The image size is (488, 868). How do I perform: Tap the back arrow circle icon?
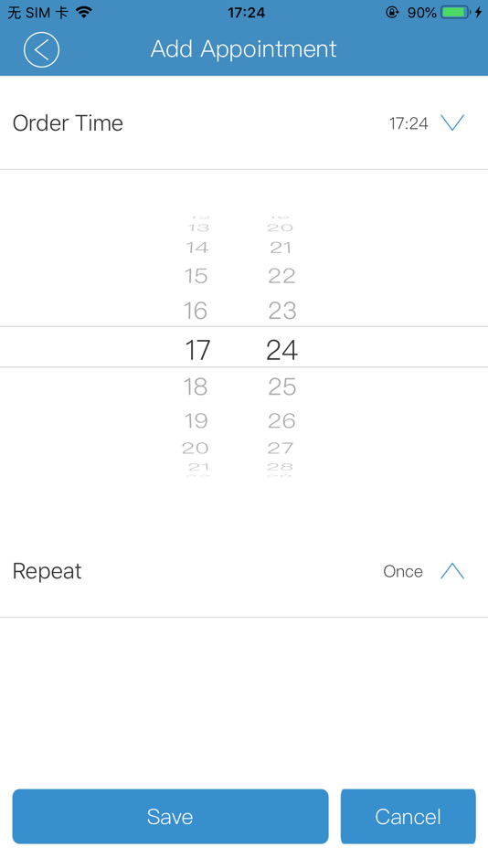pos(41,50)
